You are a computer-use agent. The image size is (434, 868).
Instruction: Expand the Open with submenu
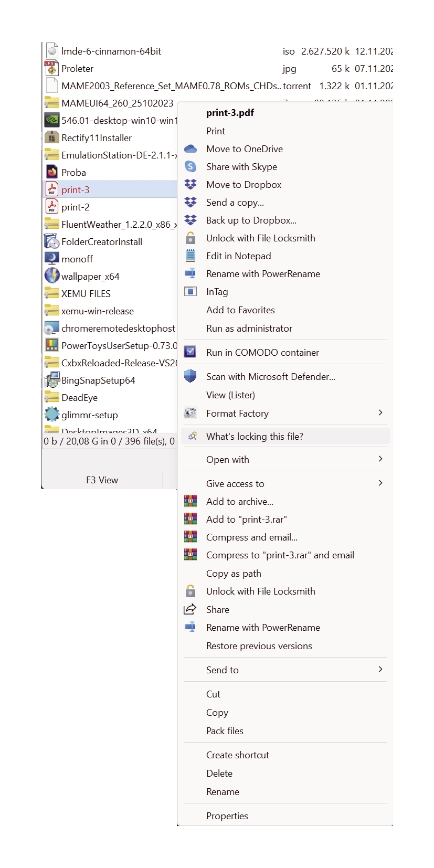(380, 459)
